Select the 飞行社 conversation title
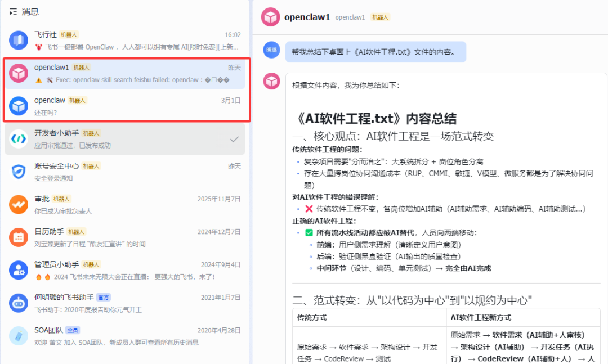 (x=46, y=34)
